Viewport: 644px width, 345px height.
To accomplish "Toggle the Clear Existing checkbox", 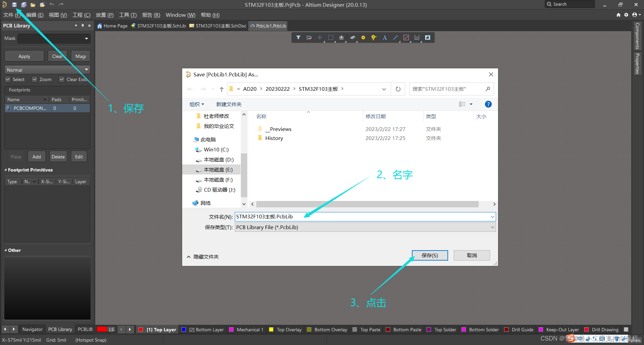I will tap(62, 79).
